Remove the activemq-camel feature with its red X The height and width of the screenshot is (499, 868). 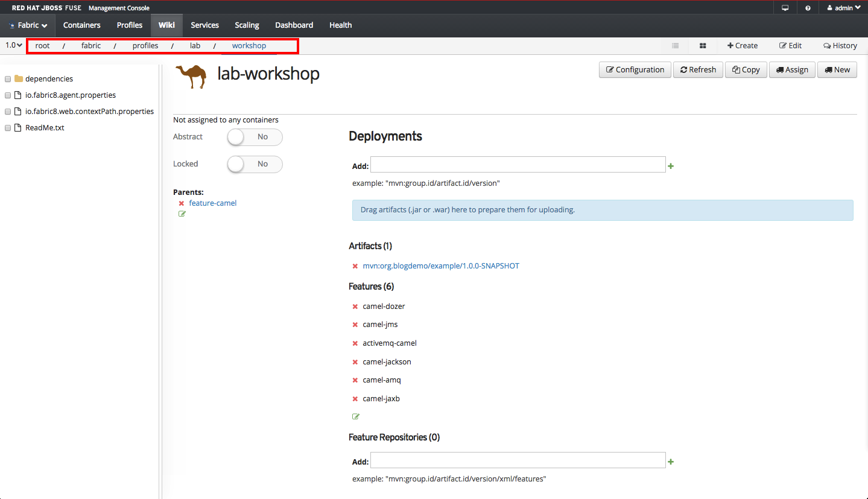tap(355, 343)
